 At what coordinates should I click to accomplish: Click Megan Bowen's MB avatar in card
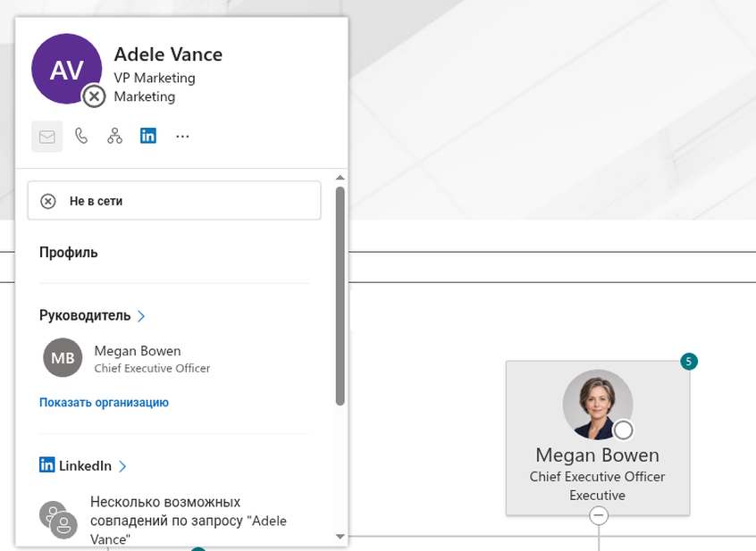pyautogui.click(x=63, y=357)
